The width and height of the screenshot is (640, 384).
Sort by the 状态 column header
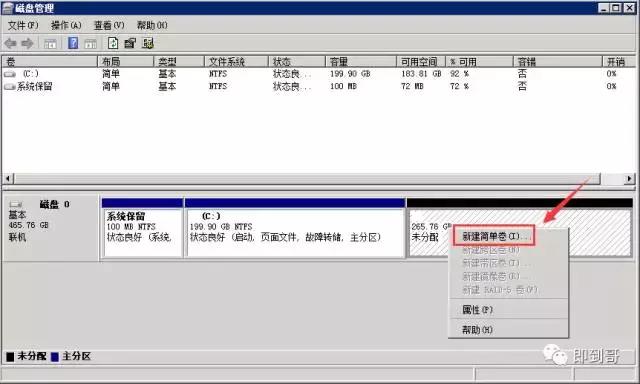pyautogui.click(x=297, y=62)
